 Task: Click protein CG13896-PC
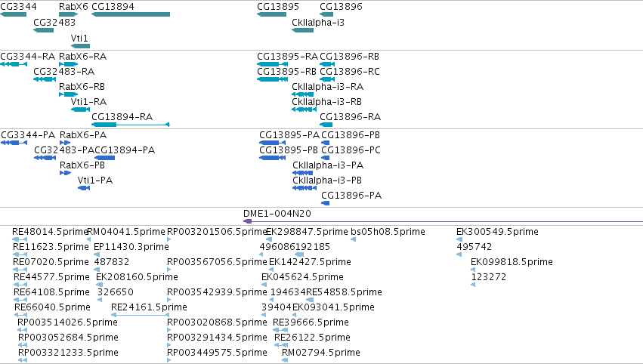(x=351, y=150)
